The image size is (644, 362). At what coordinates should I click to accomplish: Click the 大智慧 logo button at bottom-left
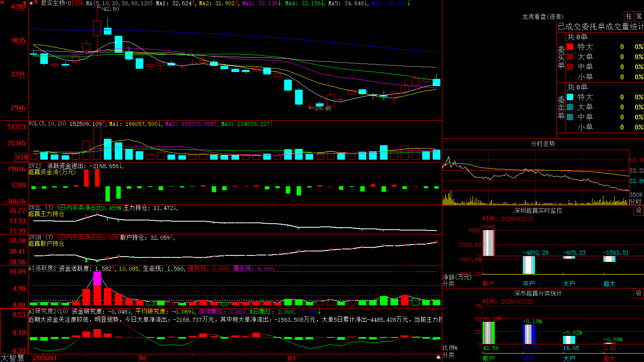(12, 358)
